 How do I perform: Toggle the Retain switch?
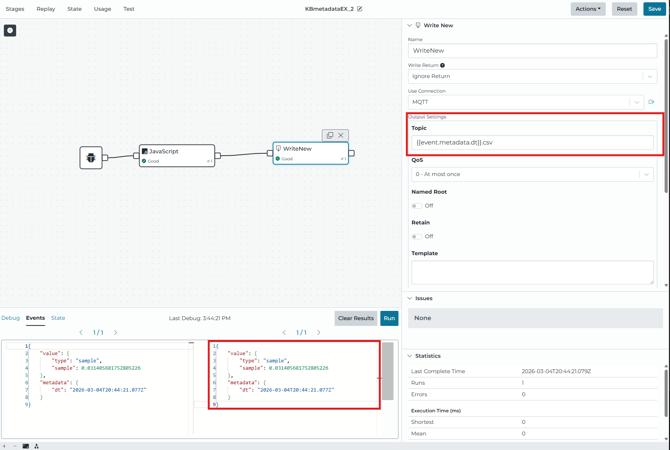417,236
